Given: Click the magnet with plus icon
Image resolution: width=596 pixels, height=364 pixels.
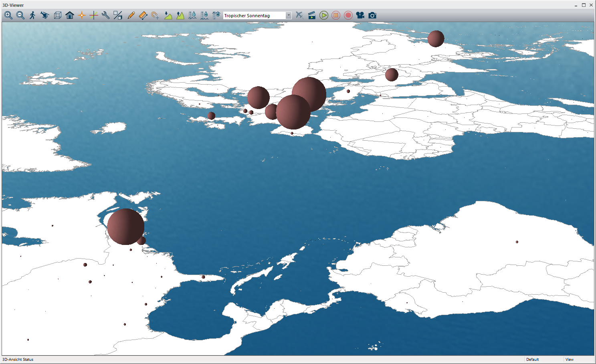Looking at the screenshot, I should tap(156, 15).
